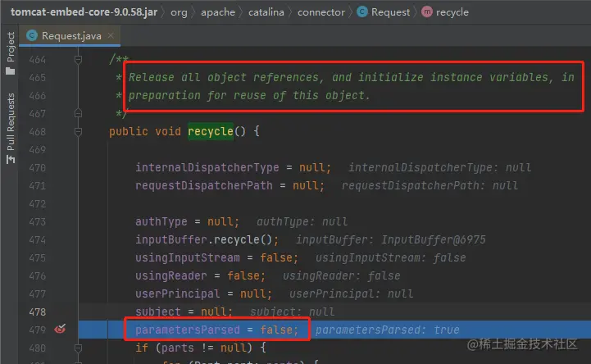Viewport: 591px width, 364px height.
Task: Click the method icon beside recycle breadcrumb
Action: tap(427, 12)
